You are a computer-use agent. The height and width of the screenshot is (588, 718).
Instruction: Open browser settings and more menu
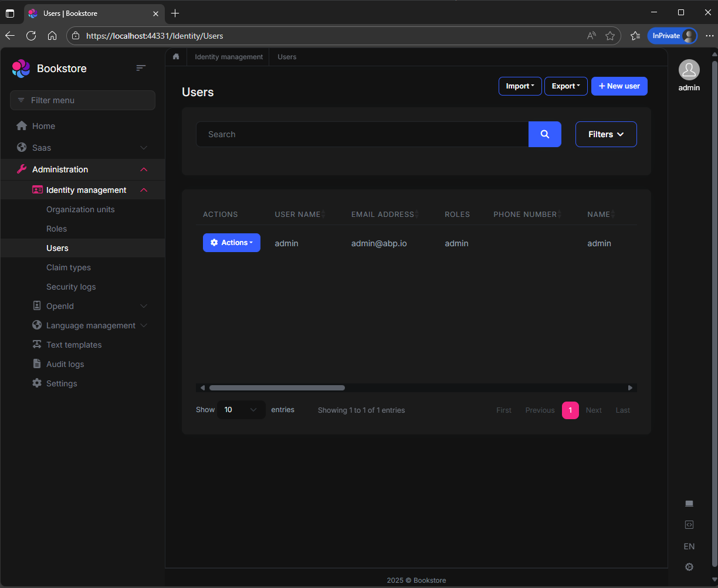click(709, 36)
